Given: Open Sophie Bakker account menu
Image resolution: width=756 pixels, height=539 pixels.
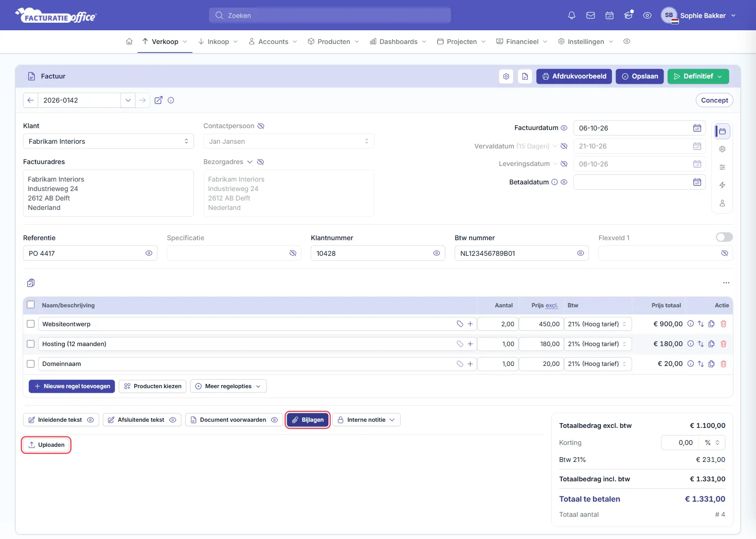Looking at the screenshot, I should (699, 16).
